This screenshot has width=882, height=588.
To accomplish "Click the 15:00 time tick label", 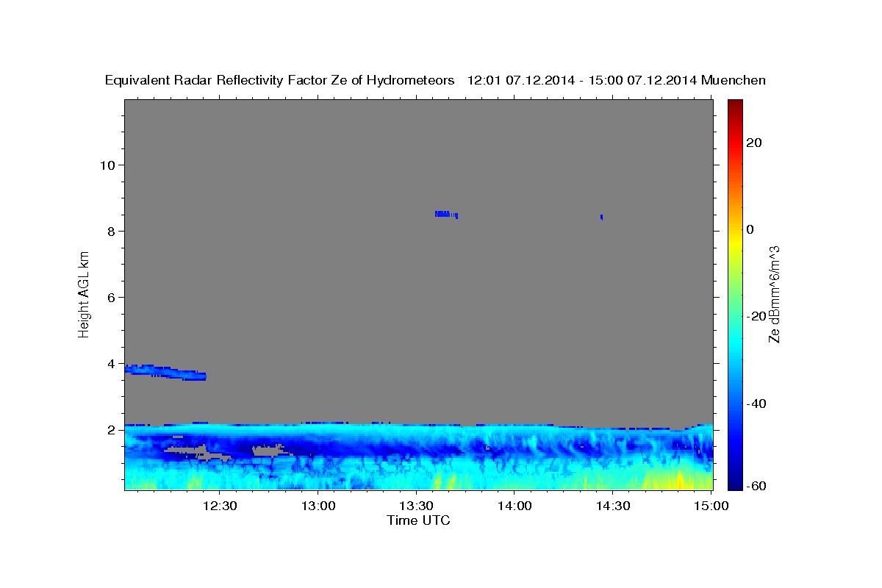I will point(711,506).
